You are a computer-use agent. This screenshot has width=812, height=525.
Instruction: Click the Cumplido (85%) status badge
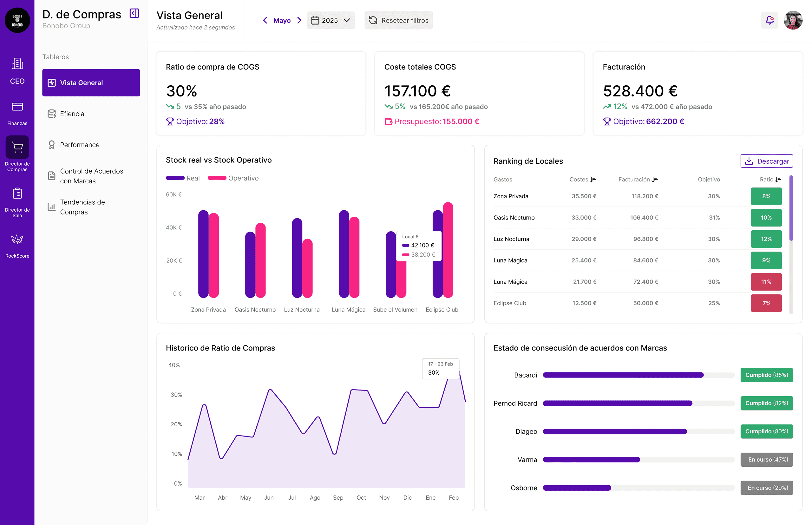click(x=766, y=375)
